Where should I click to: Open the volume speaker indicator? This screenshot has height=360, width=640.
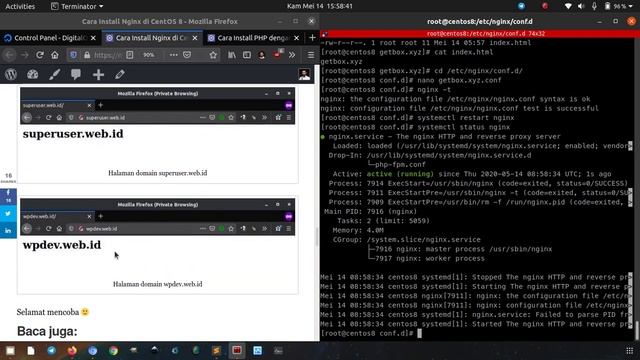(x=581, y=6)
